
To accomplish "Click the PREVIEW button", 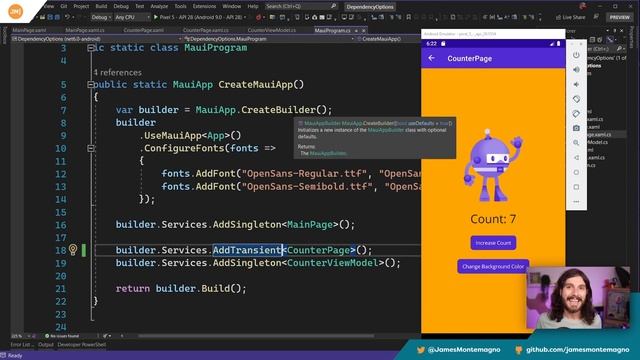I will pyautogui.click(x=620, y=17).
